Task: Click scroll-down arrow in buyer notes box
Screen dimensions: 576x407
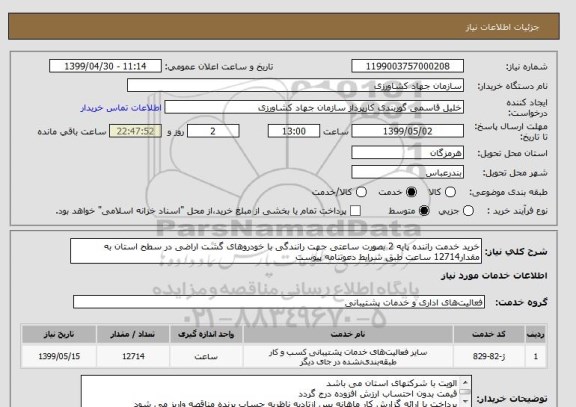Action: [465, 401]
